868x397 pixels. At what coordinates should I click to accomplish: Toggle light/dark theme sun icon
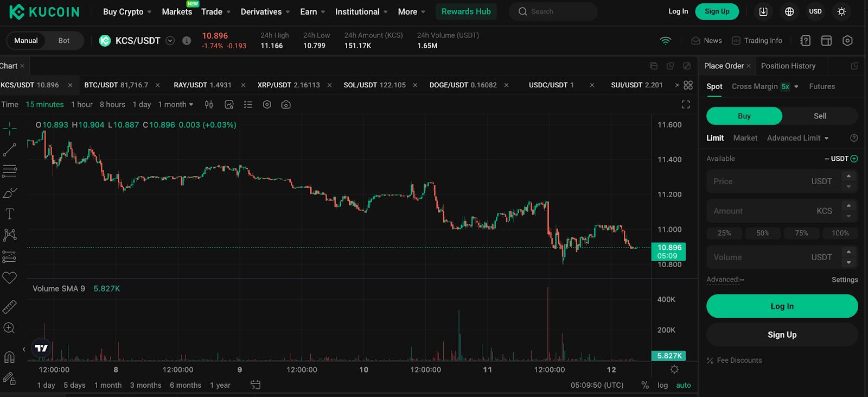(841, 11)
